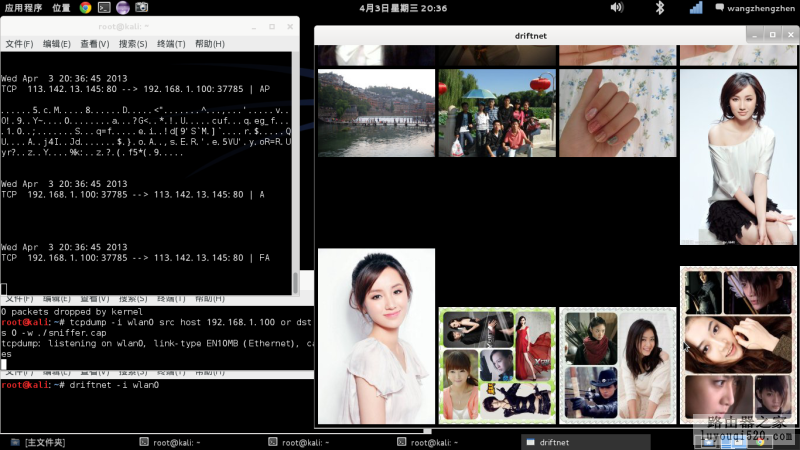Open the Bluetooth indicator menu
This screenshot has height=450, width=800.
coord(660,7)
